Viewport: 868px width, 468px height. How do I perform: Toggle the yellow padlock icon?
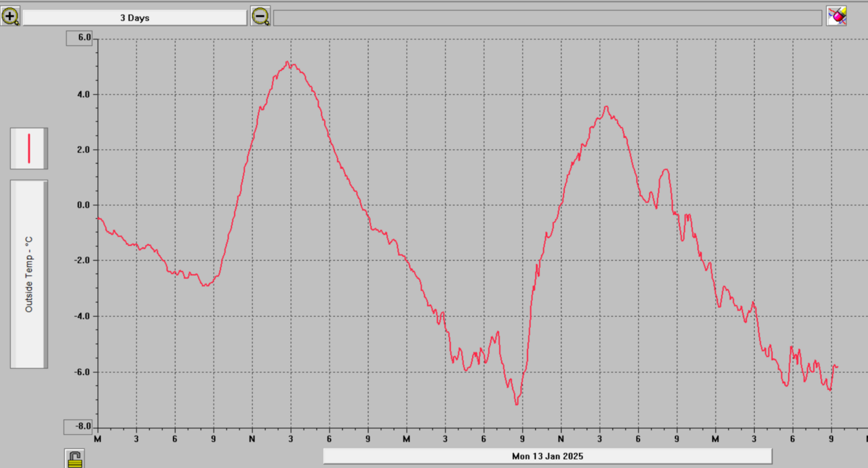pos(75,459)
